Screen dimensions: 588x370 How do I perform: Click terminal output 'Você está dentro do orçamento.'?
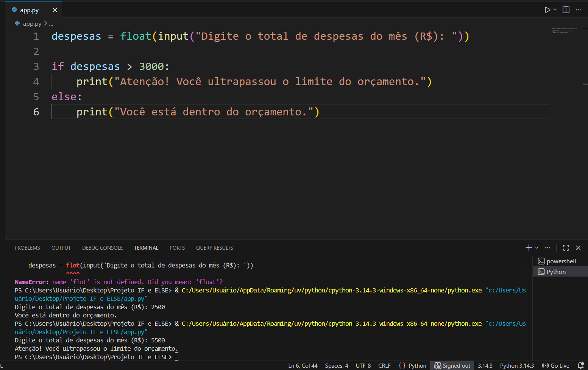[66, 315]
